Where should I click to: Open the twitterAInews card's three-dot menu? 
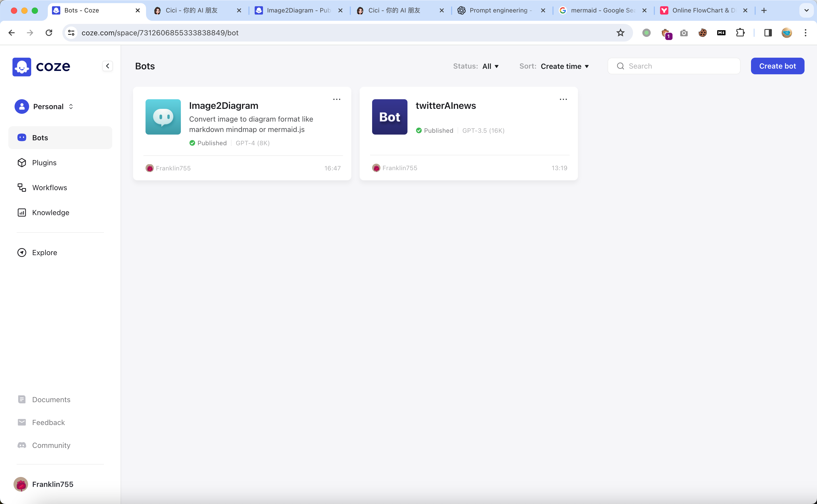(563, 99)
